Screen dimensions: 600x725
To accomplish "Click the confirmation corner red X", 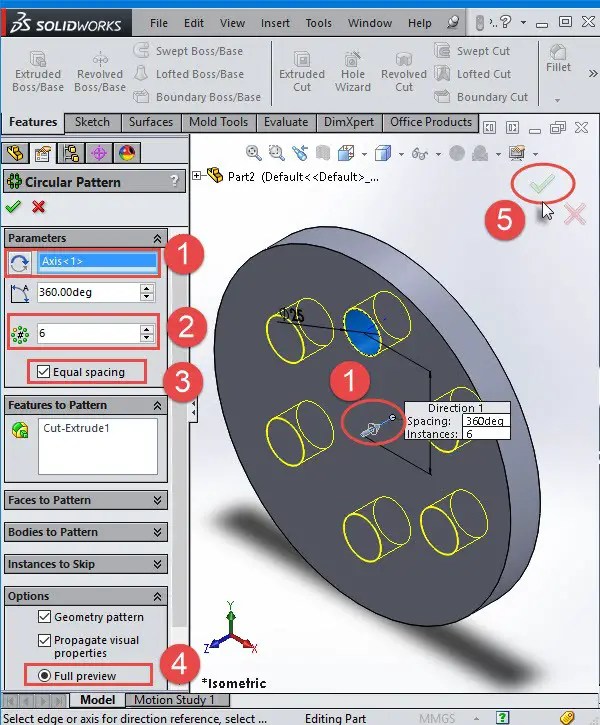I will (575, 214).
